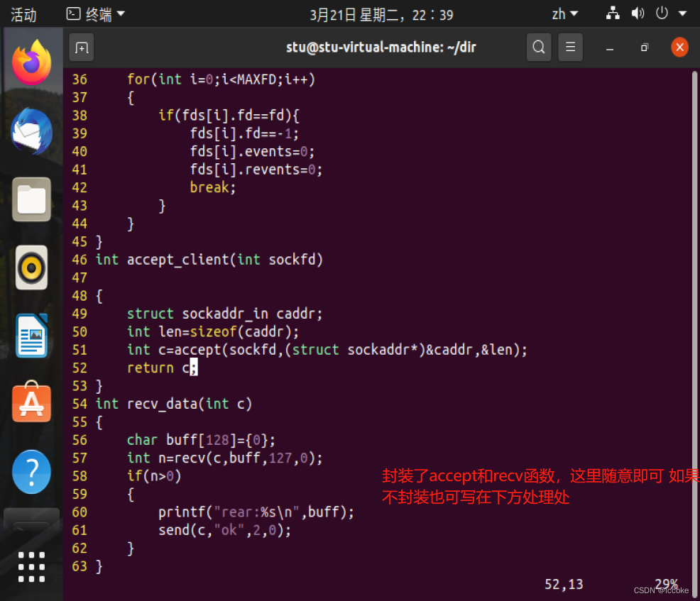The height and width of the screenshot is (601, 700).
Task: Click the volume speaker icon
Action: (638, 13)
